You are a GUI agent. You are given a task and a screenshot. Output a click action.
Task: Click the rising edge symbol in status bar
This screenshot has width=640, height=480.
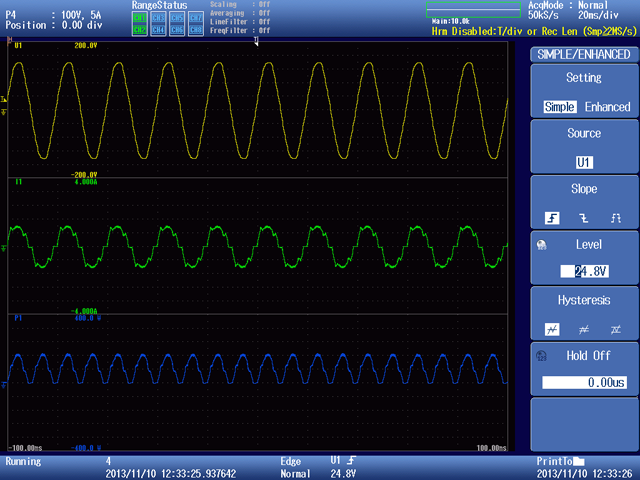(x=351, y=461)
